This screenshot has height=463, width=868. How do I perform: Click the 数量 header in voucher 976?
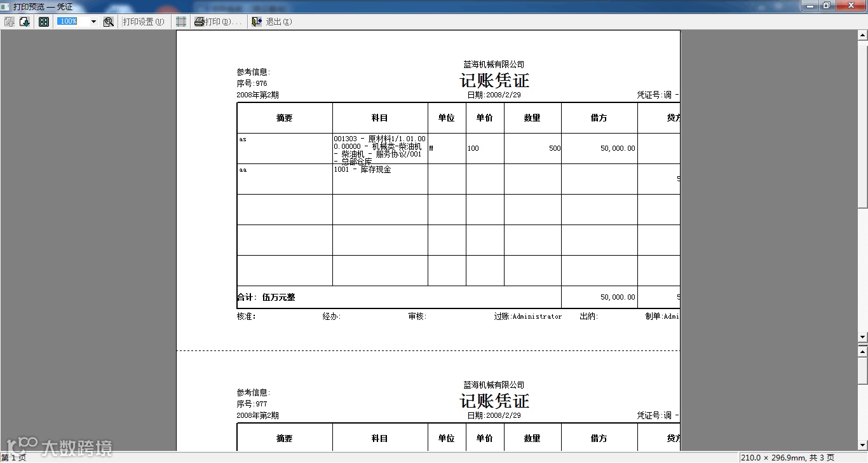tap(532, 118)
